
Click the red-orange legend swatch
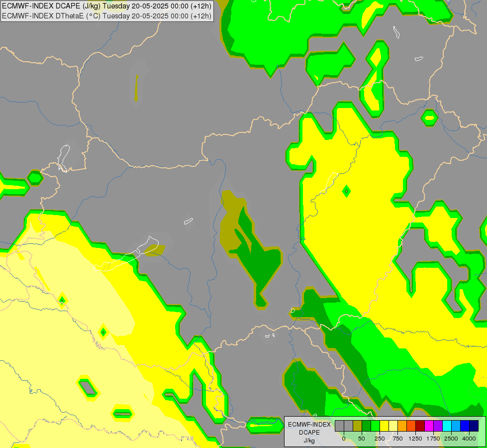(411, 426)
